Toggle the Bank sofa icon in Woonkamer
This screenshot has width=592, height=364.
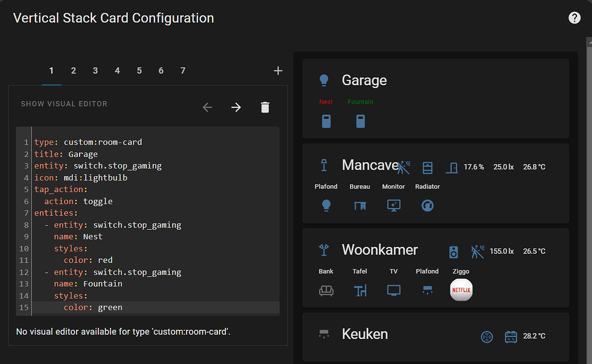click(326, 290)
